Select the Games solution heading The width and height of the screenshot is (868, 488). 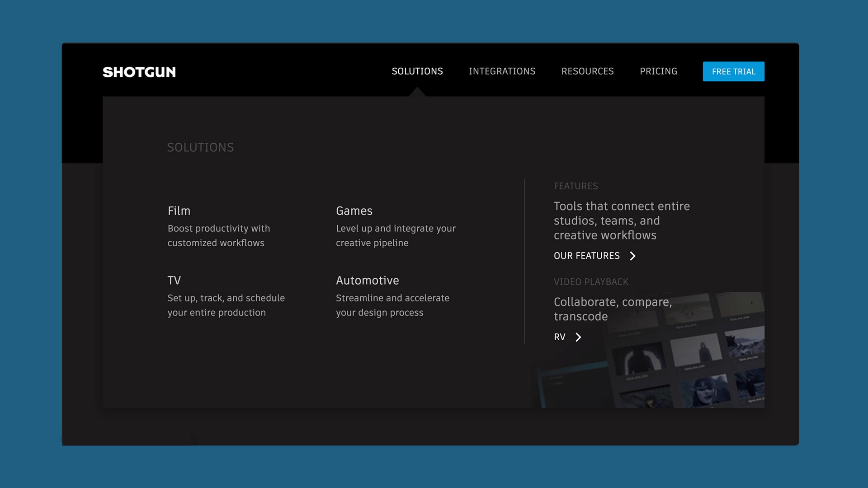tap(354, 211)
